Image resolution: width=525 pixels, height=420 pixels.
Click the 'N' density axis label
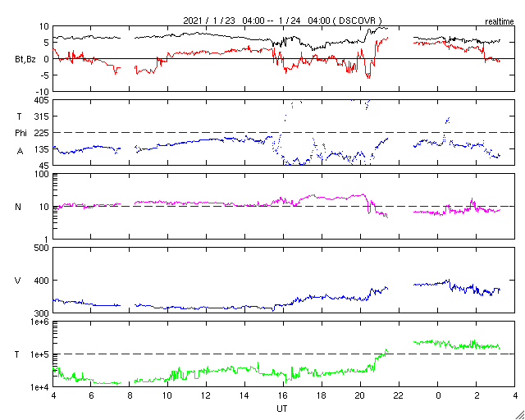pos(18,207)
